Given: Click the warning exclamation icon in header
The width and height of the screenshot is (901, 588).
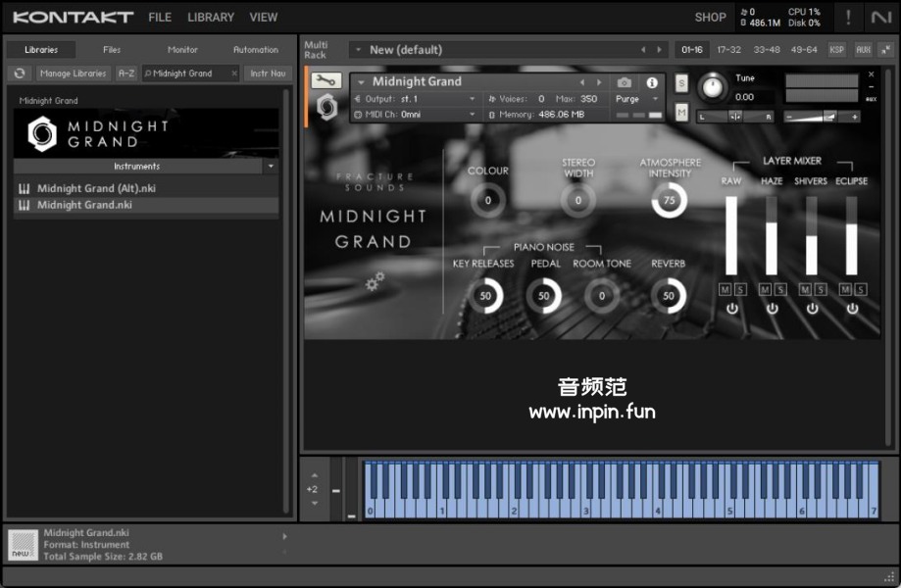Looking at the screenshot, I should (848, 17).
